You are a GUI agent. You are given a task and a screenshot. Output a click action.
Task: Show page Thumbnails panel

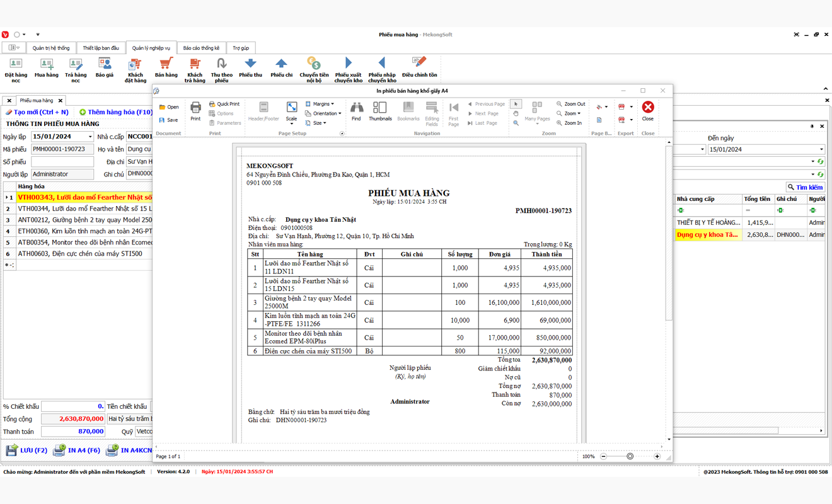(380, 111)
